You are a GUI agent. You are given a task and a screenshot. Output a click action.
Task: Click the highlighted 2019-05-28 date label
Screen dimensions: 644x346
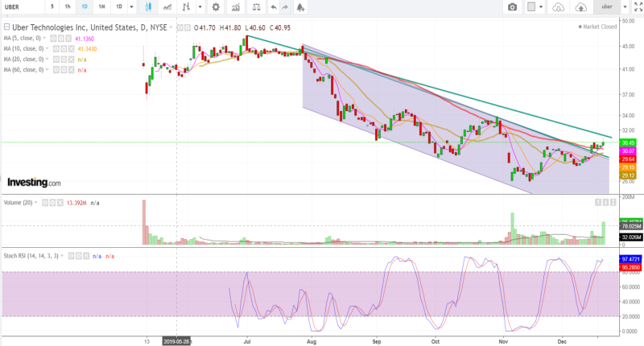pos(176,341)
